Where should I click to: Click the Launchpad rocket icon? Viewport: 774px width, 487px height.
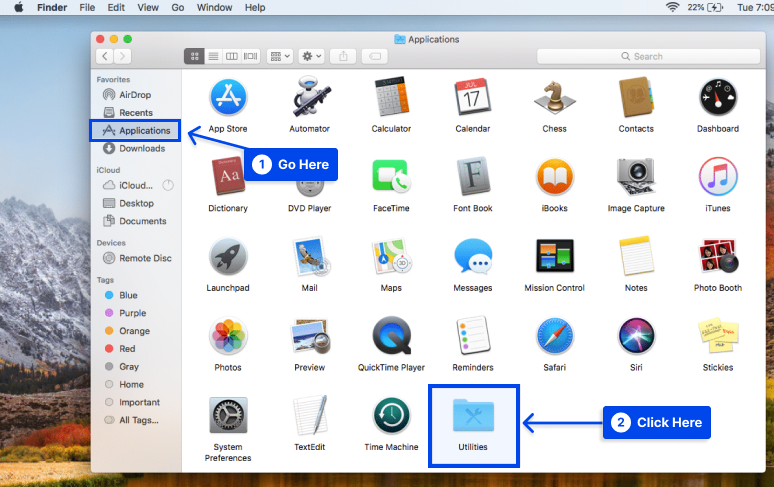[228, 256]
